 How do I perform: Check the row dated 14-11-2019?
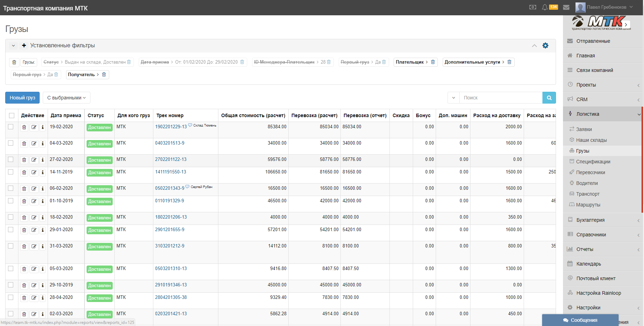[11, 172]
